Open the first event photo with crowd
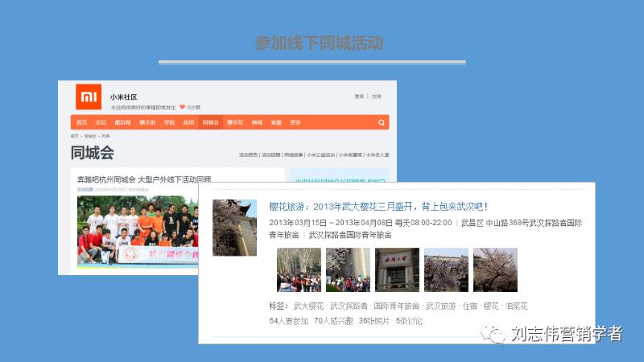Viewport: 644px width, 362px height. pos(299,269)
